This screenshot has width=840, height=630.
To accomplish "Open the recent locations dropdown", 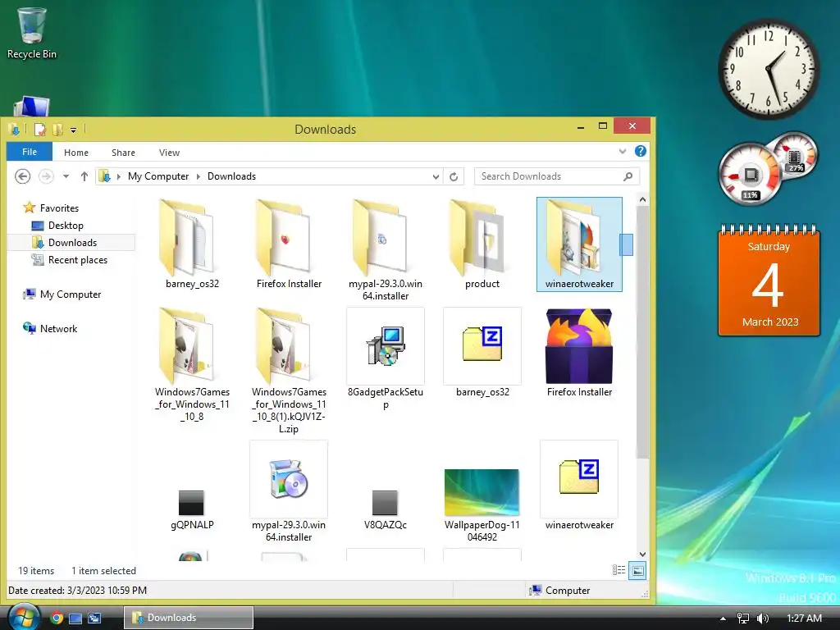I will [x=66, y=176].
